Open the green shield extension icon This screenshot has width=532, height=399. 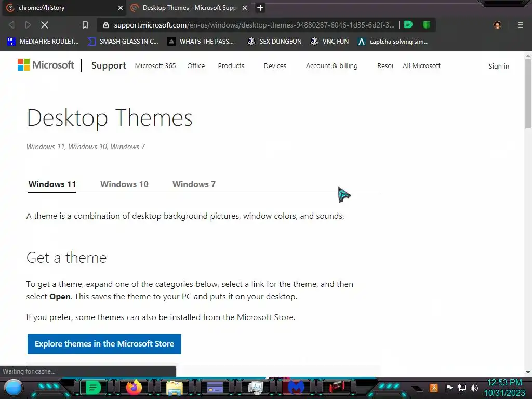(427, 24)
